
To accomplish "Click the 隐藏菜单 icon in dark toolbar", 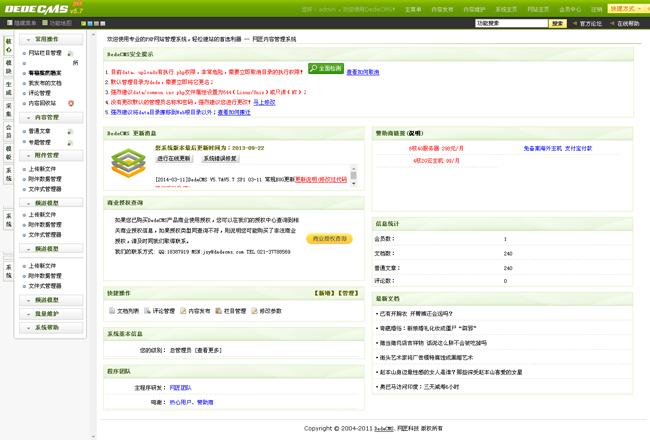I will click(10, 23).
